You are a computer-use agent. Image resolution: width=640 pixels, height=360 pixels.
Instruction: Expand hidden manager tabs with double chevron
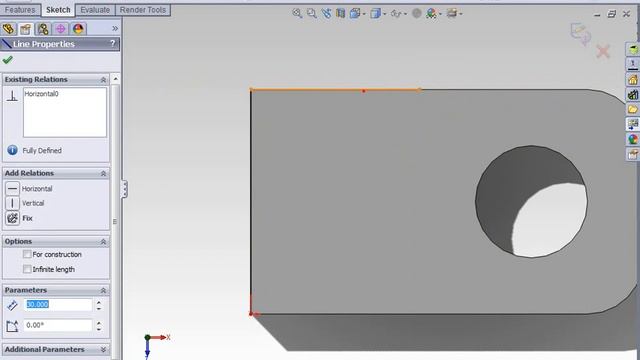click(x=115, y=29)
